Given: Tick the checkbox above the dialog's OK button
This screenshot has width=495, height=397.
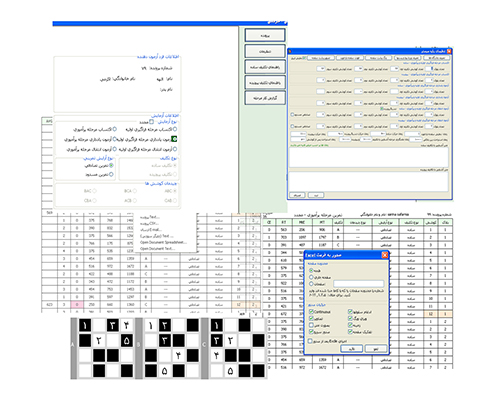Looking at the screenshot, I should pyautogui.click(x=310, y=341).
